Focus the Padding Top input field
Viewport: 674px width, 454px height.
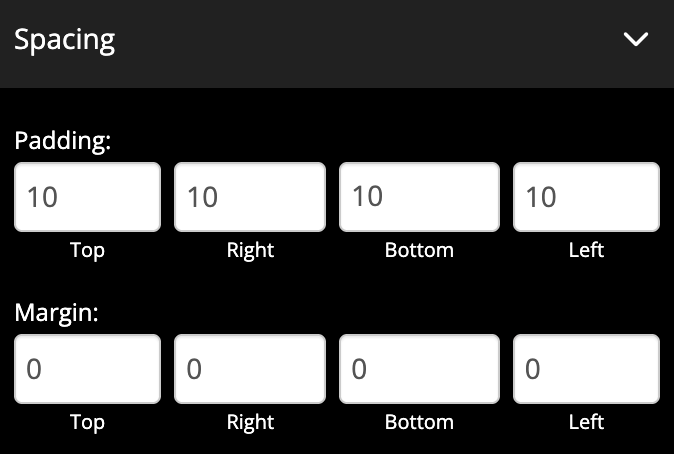click(x=87, y=197)
